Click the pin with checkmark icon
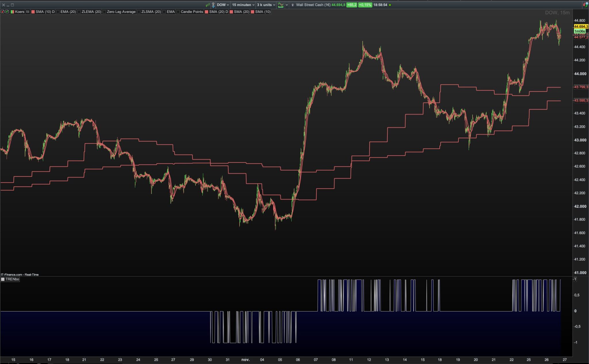589x364 pixels. [213, 5]
